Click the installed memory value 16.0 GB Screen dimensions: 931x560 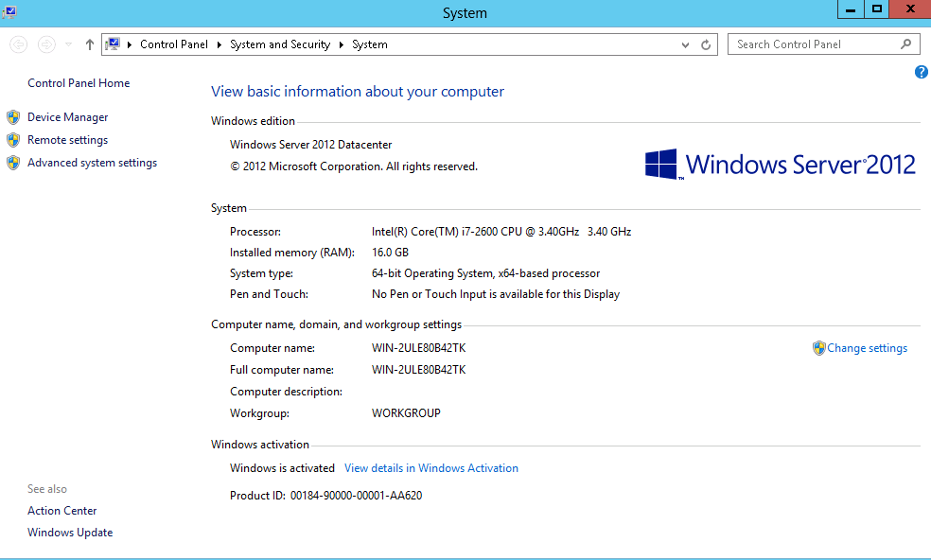tap(390, 253)
